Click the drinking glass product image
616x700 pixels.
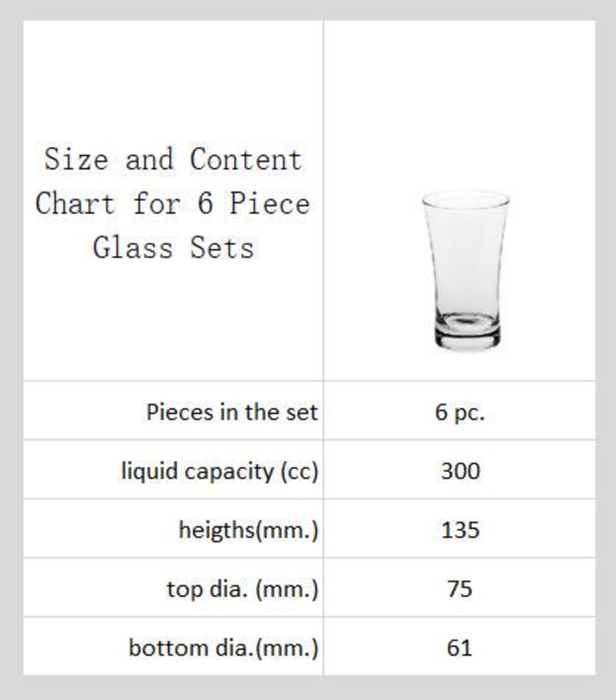tap(465, 270)
